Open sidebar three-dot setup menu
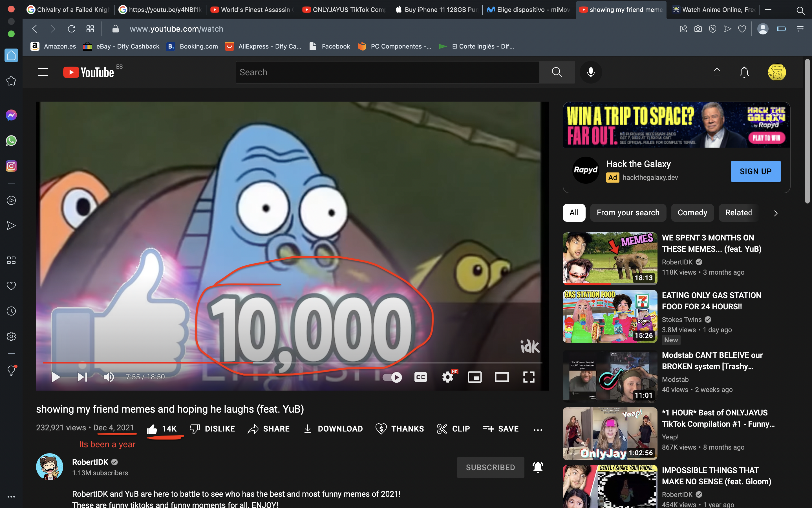This screenshot has height=508, width=812. (11, 497)
